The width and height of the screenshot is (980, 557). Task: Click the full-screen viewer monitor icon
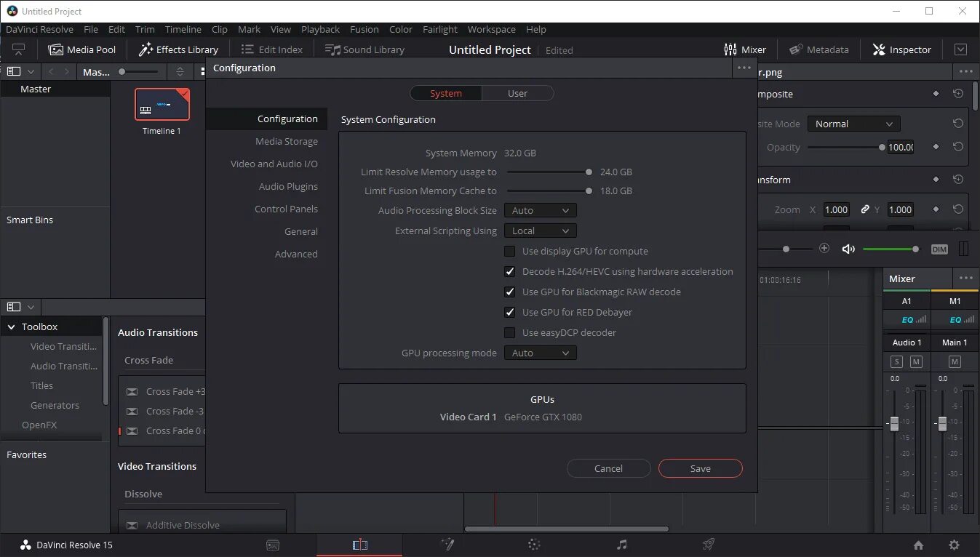[x=19, y=49]
